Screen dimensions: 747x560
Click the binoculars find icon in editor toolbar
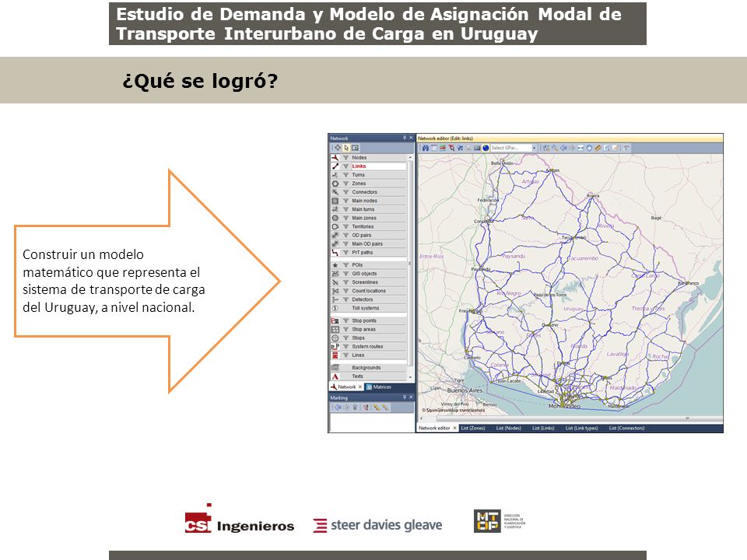[x=426, y=148]
